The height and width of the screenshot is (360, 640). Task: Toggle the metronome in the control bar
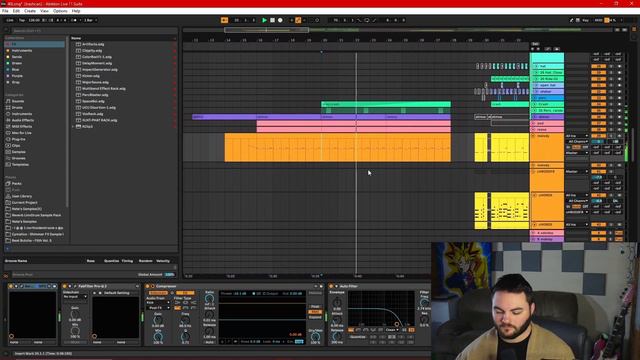click(x=74, y=20)
